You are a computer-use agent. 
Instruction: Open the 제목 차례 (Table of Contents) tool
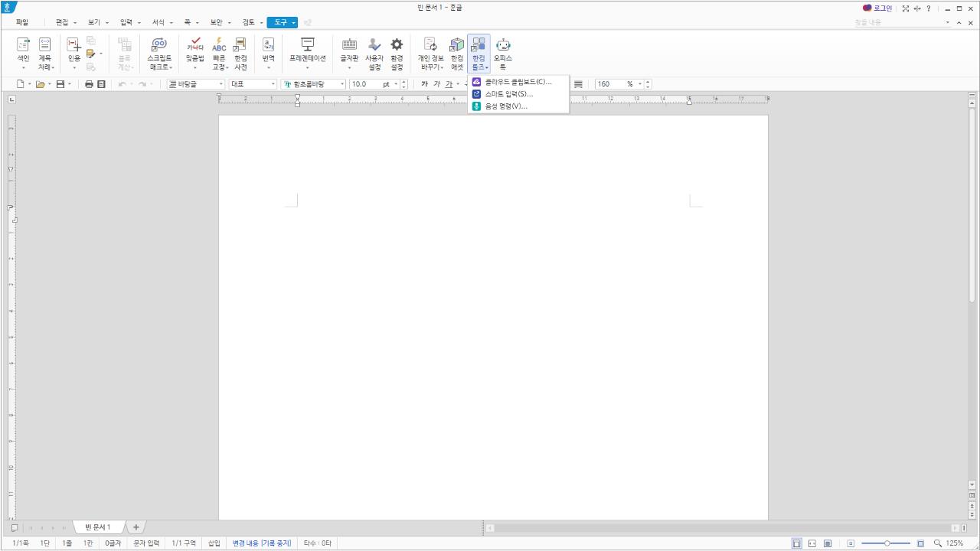pyautogui.click(x=45, y=54)
